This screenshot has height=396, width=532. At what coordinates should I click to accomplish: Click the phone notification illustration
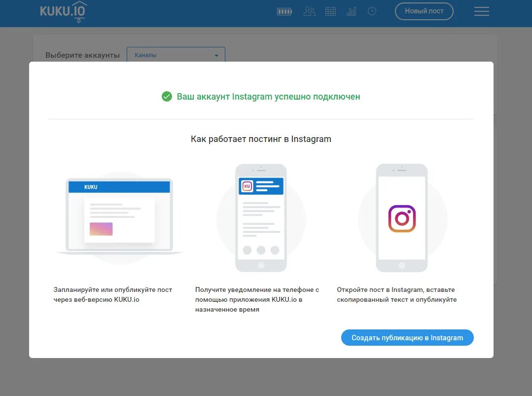[261, 218]
